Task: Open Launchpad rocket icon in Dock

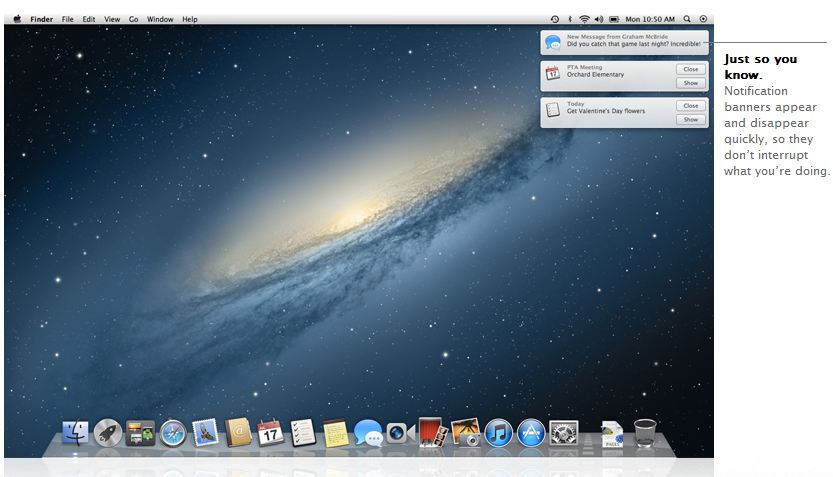Action: click(x=108, y=432)
